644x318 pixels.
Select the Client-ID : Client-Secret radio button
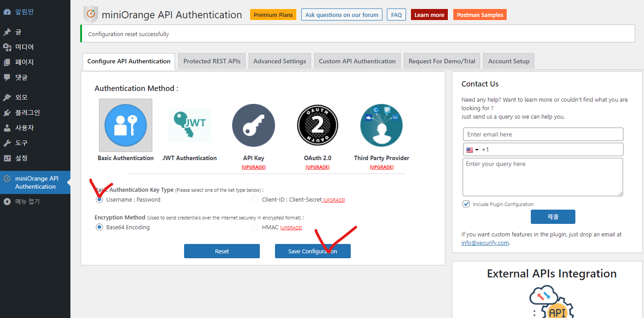(255, 200)
